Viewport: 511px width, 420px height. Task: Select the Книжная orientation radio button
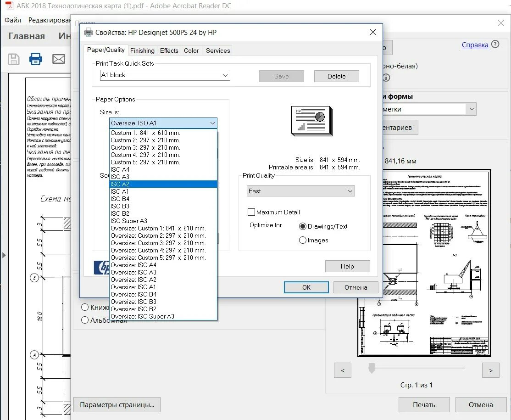click(x=85, y=307)
